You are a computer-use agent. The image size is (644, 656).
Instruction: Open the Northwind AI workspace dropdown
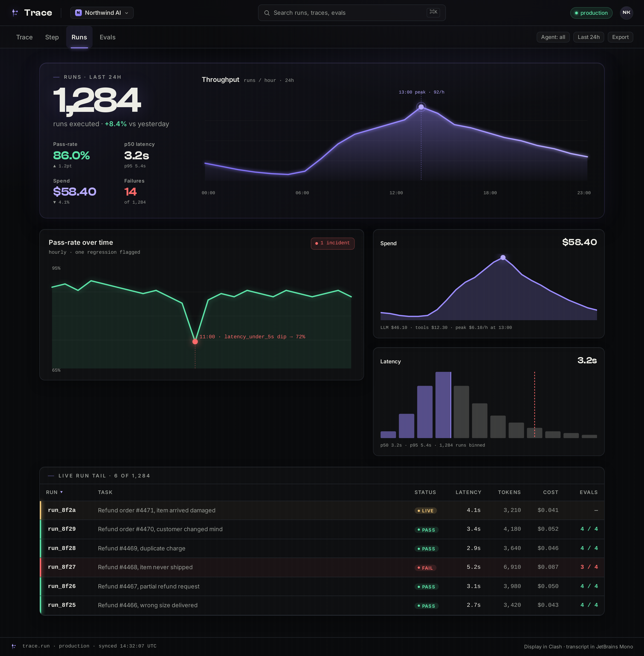coord(102,13)
